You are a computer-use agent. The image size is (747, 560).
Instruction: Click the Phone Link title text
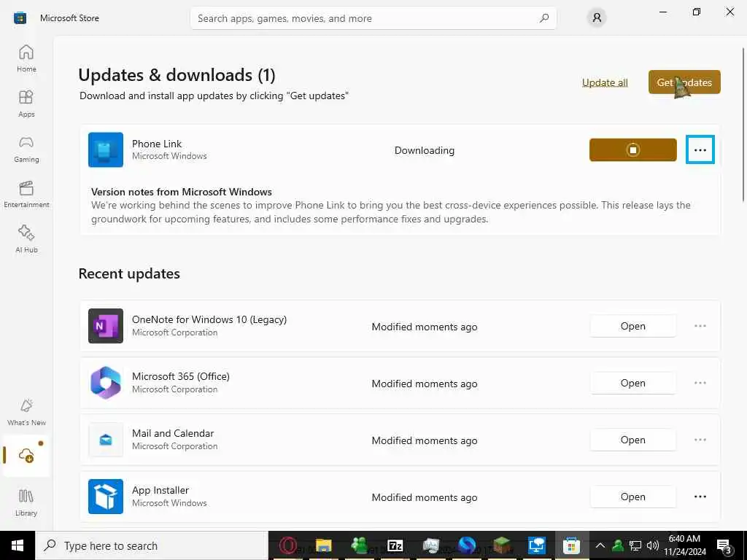(x=157, y=144)
